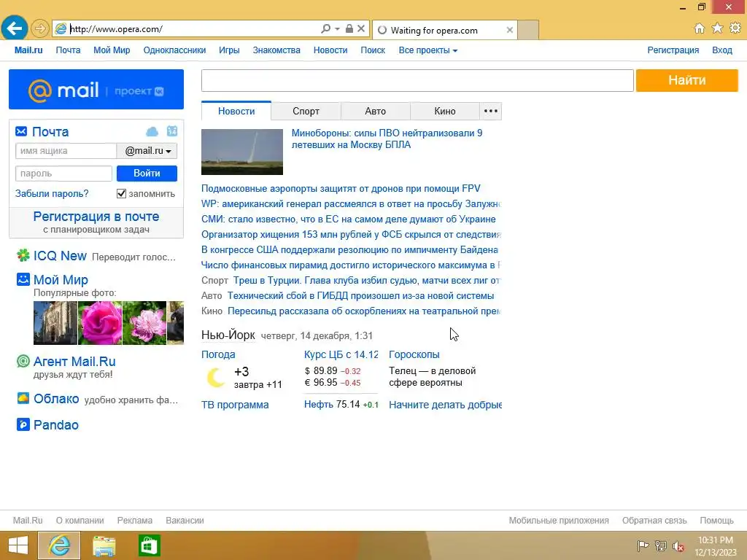Open the Tools gear icon

(735, 28)
